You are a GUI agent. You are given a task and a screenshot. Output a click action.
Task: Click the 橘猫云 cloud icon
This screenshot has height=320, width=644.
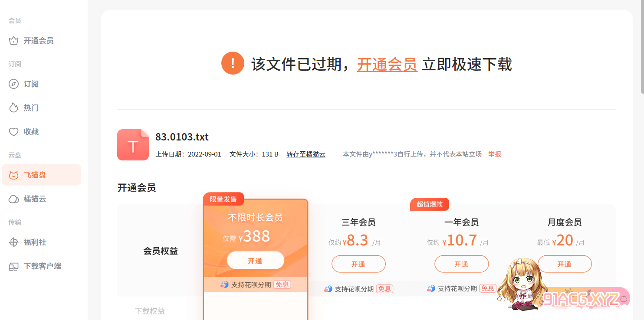(14, 199)
